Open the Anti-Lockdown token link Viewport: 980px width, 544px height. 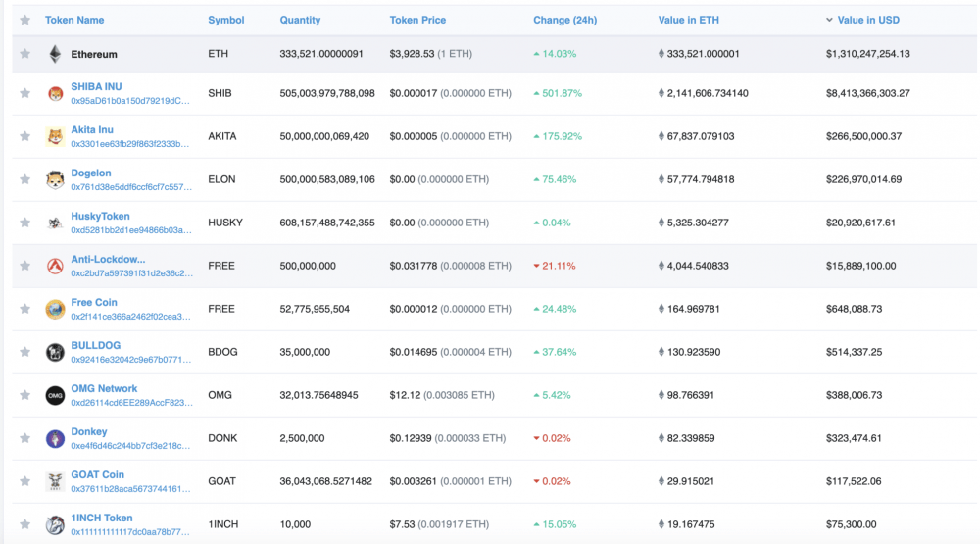point(108,260)
